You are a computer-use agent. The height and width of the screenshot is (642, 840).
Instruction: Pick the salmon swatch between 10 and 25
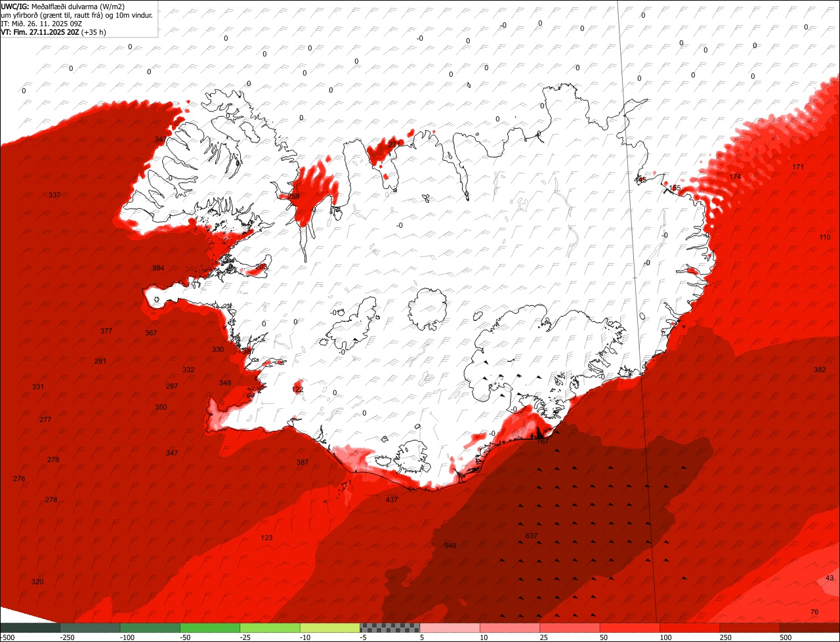click(509, 628)
